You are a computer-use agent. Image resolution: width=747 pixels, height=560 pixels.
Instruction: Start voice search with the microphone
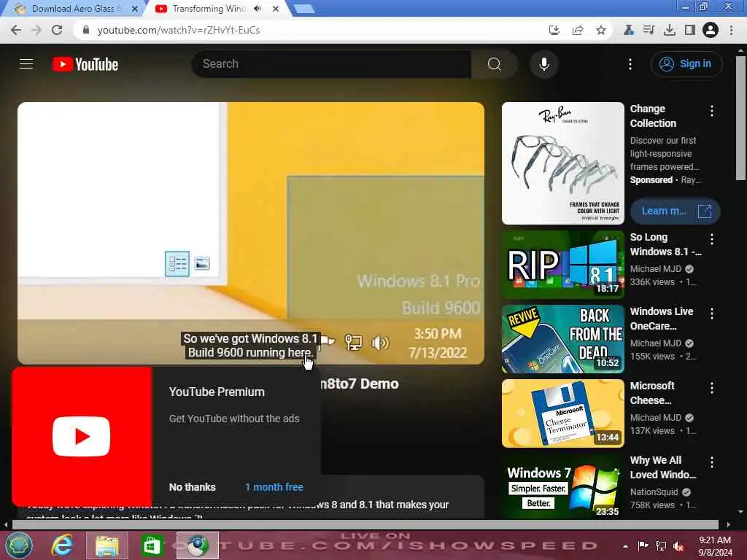543,64
